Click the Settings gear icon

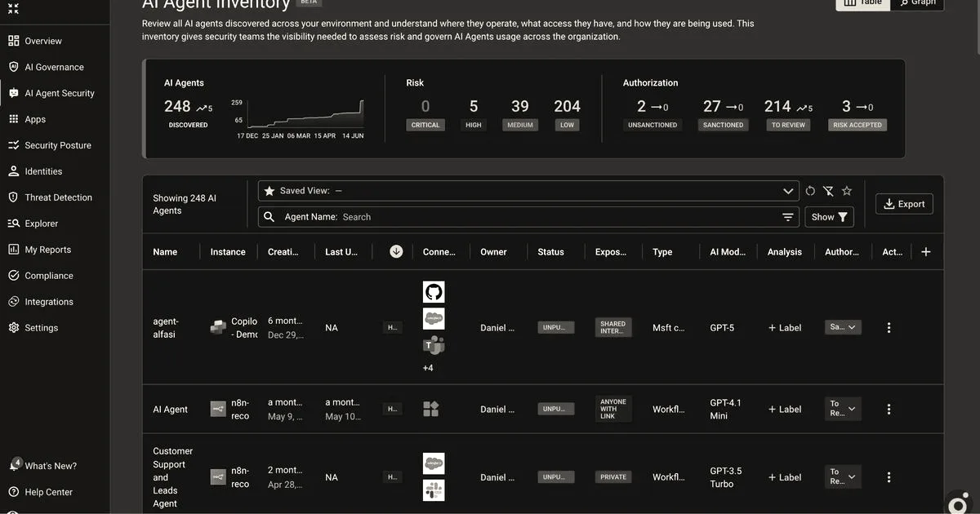(13, 328)
